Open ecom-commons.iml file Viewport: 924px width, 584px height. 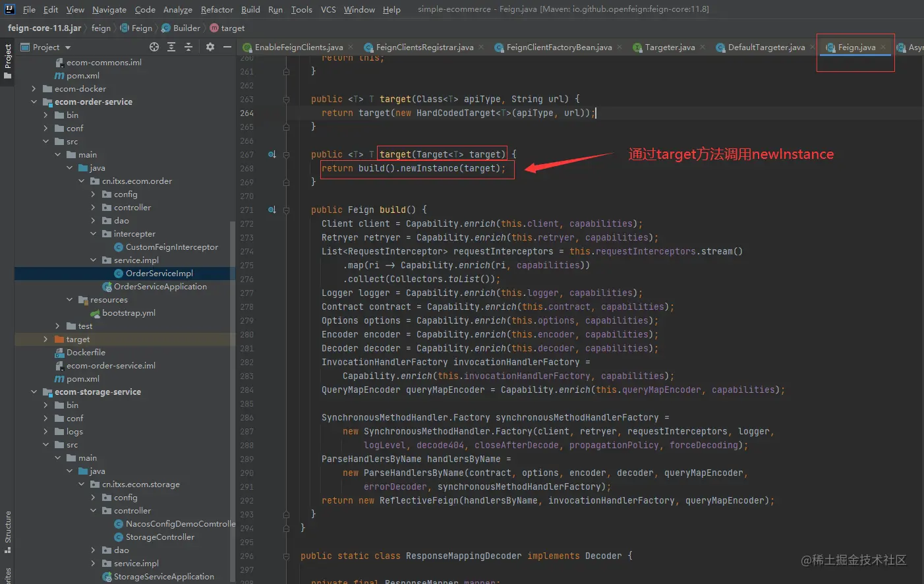[x=103, y=63]
